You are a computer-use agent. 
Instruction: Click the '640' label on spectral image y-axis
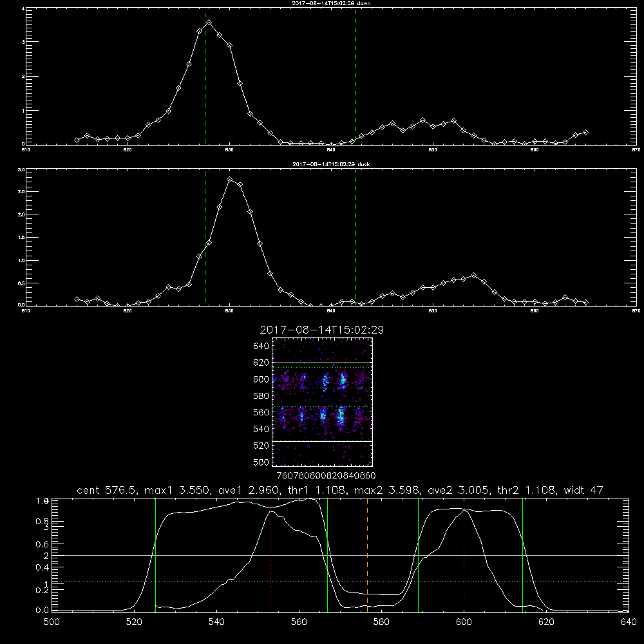click(x=261, y=346)
